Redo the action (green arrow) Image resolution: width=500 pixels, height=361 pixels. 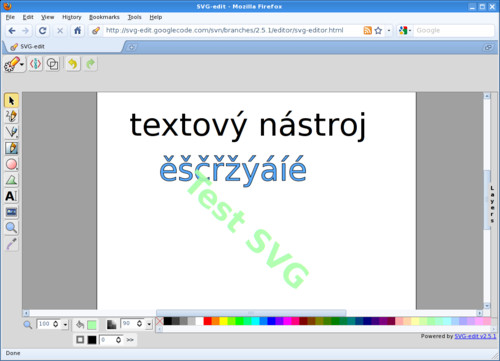click(x=90, y=64)
